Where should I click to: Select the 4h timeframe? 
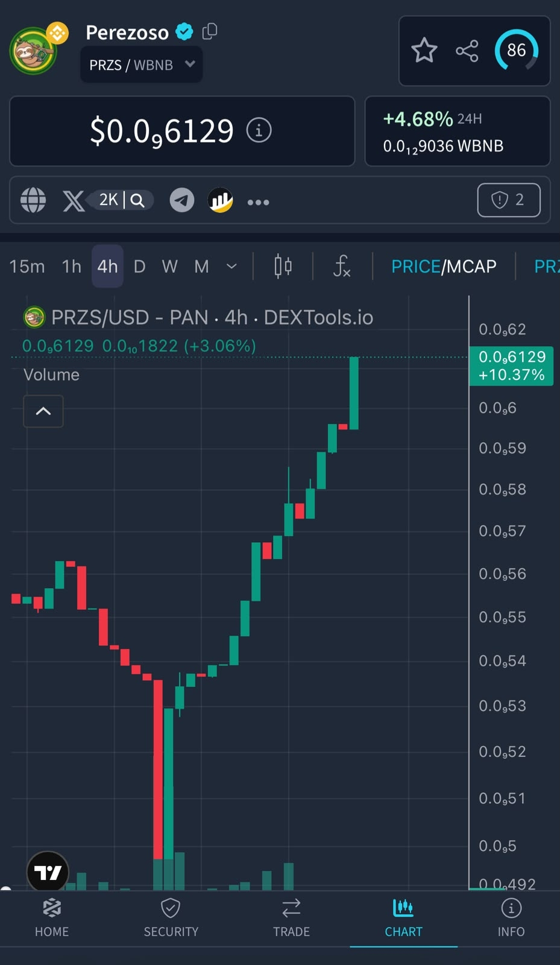[x=107, y=266]
